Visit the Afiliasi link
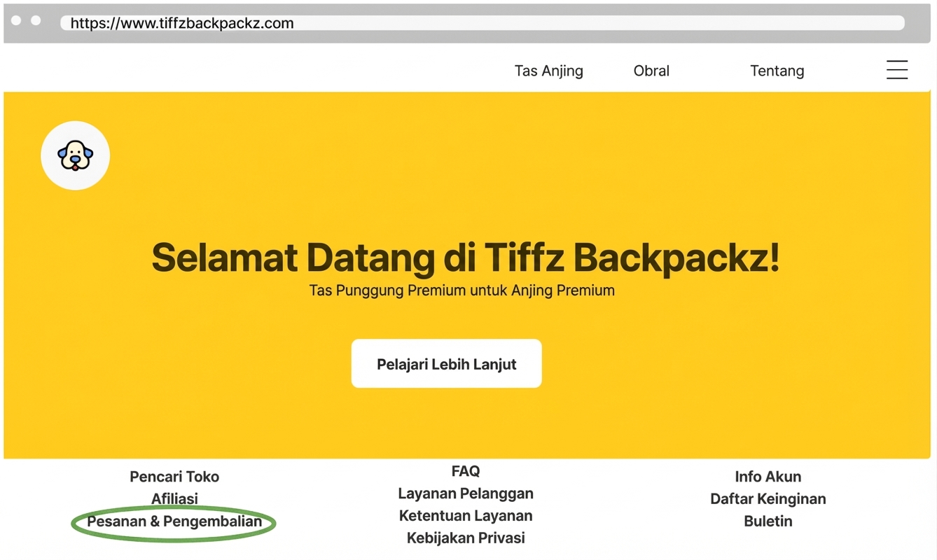 [x=174, y=499]
